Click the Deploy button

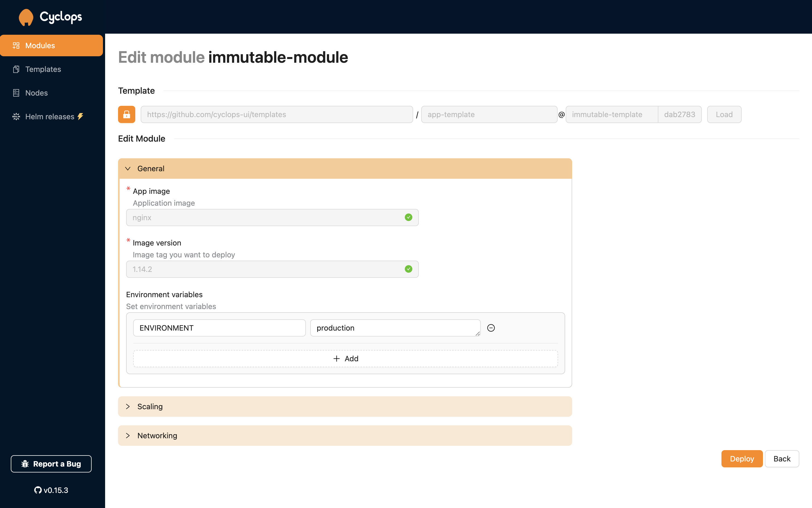coord(741,459)
